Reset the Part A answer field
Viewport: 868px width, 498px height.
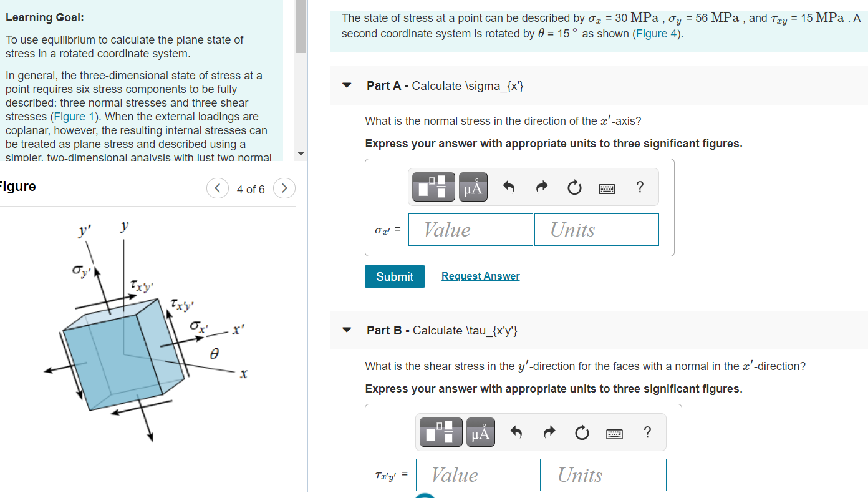click(574, 187)
